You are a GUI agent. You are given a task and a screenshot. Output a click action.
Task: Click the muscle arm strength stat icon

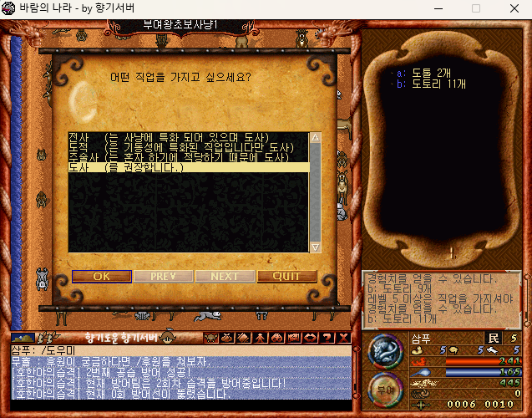coord(418,350)
